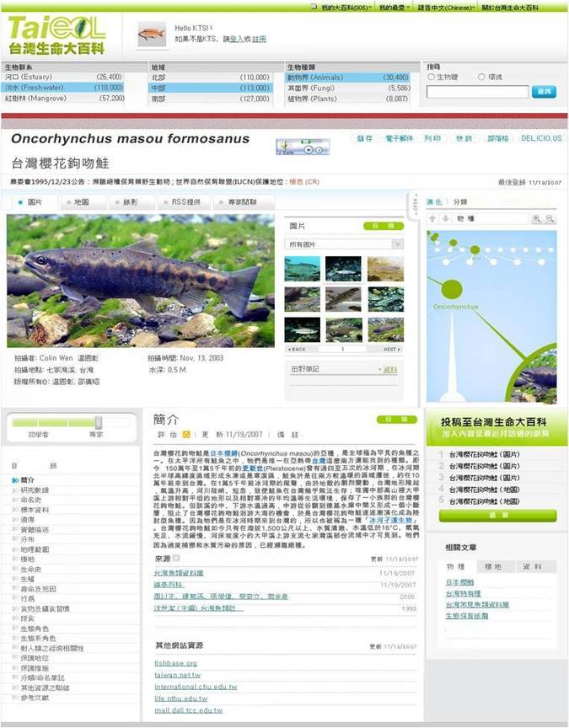569x728 pixels.
Task: Click the TaiEOL 台灣生命大百科 logo
Action: click(57, 35)
